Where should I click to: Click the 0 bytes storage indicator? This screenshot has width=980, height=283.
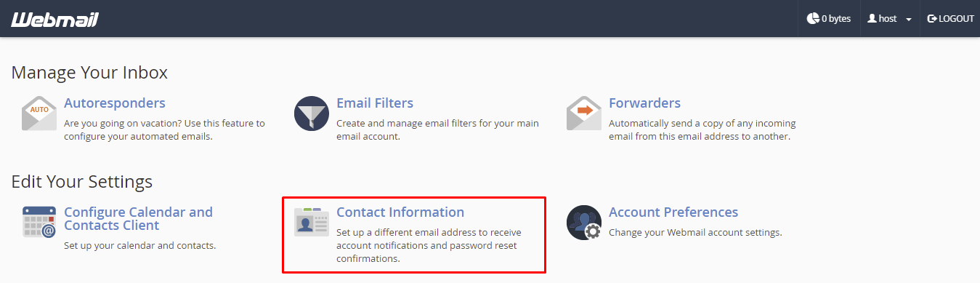pos(829,19)
